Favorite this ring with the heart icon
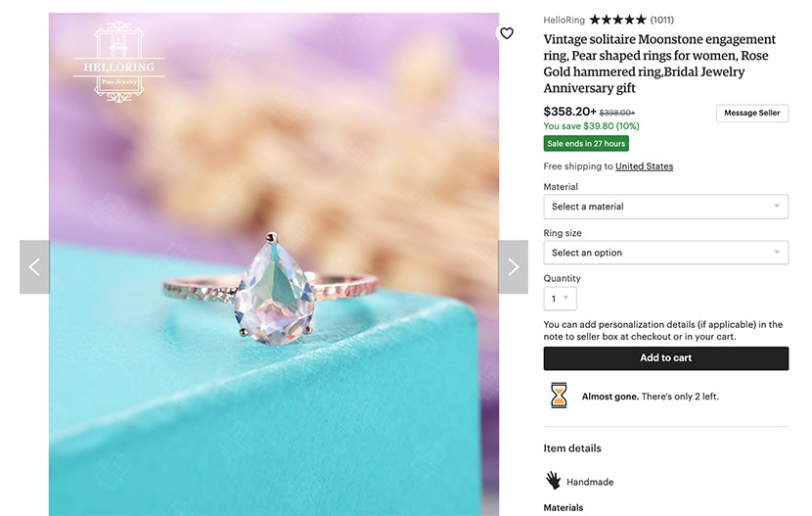 [x=507, y=33]
